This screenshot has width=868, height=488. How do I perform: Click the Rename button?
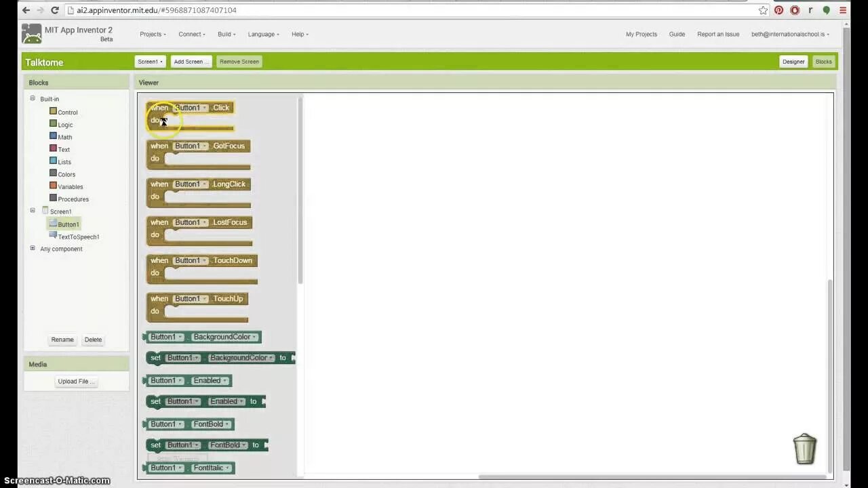(x=62, y=340)
